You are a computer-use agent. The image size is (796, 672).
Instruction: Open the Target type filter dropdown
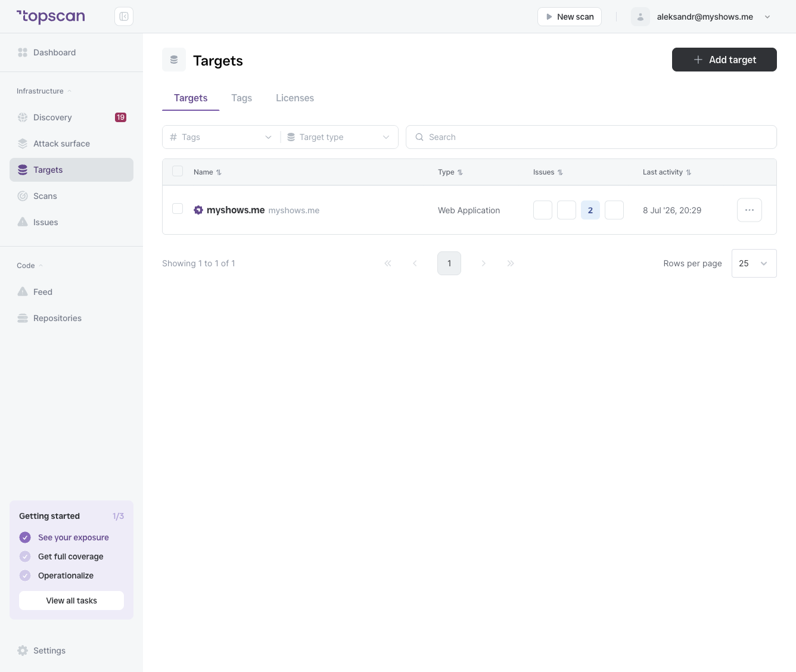(340, 137)
